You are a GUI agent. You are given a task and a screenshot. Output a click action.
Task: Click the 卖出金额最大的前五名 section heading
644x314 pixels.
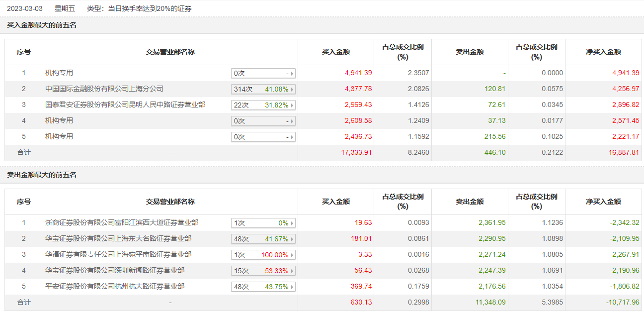42,175
